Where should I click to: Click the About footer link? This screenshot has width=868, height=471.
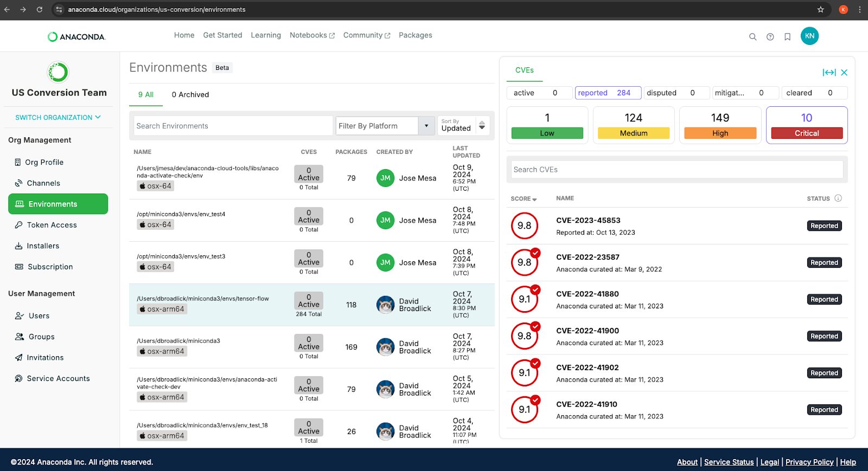point(687,462)
